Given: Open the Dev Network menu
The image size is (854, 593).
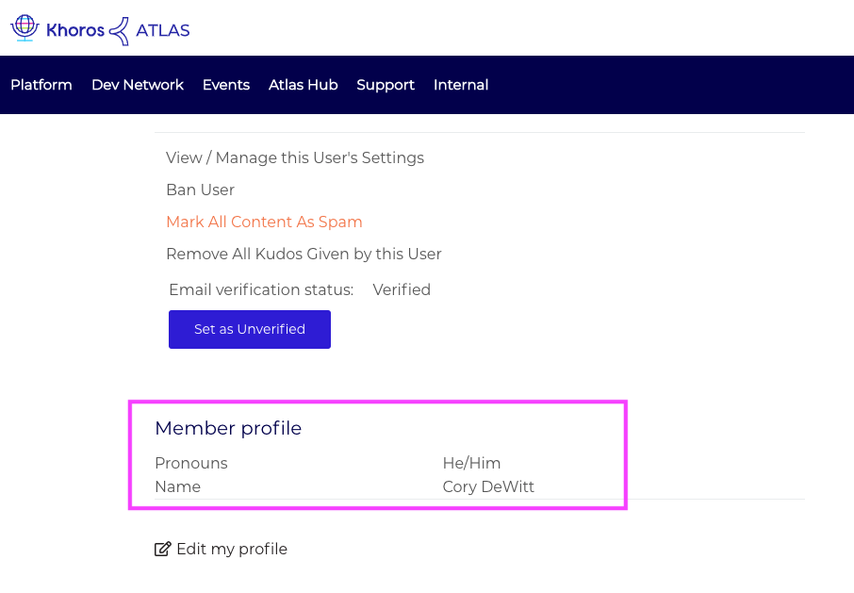Looking at the screenshot, I should coord(137,85).
